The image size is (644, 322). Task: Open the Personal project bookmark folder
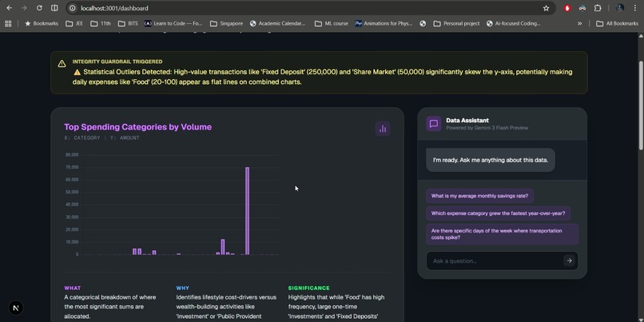456,23
